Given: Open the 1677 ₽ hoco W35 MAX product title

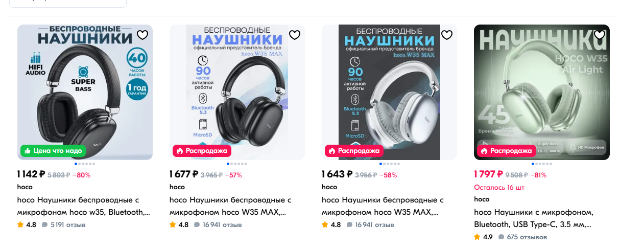Looking at the screenshot, I should tap(230, 206).
